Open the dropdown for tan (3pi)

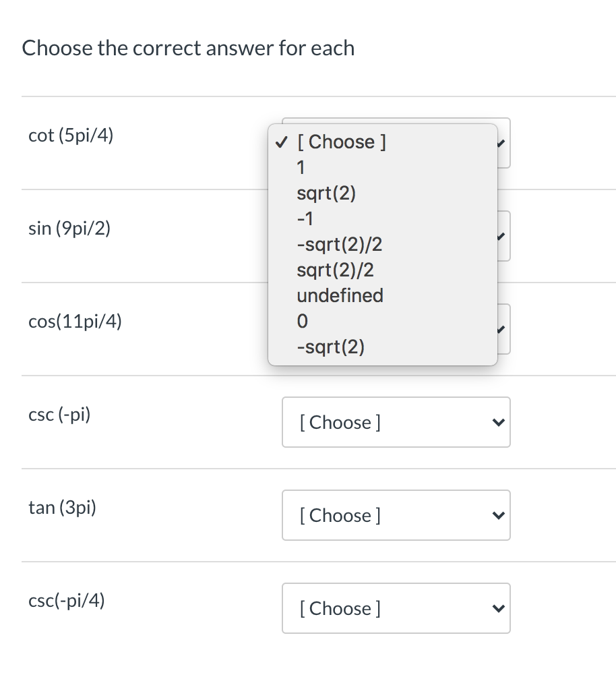[x=396, y=515]
